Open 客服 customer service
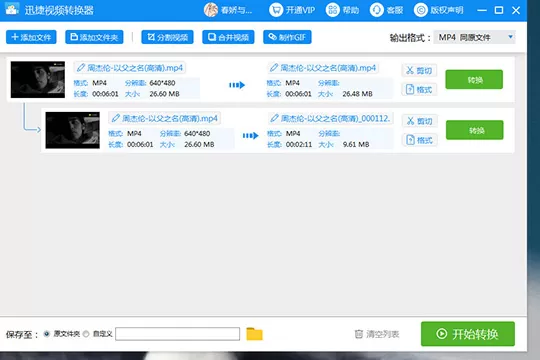 tap(386, 10)
